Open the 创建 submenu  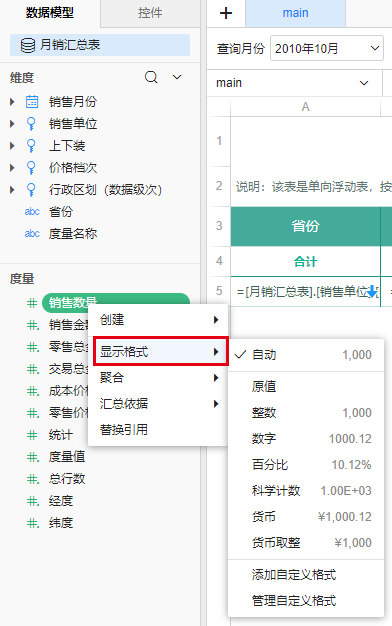coord(158,320)
